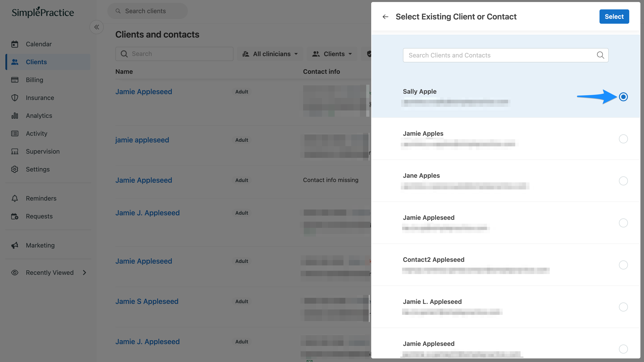Open the Clients filter dropdown
The height and width of the screenshot is (362, 644).
click(x=332, y=54)
